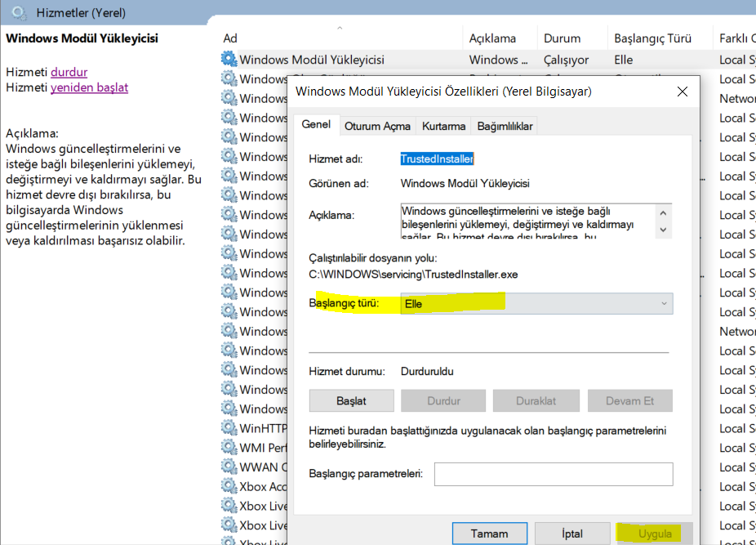Click the 'Çalışıyor' status cell
The width and height of the screenshot is (756, 545).
tap(566, 60)
